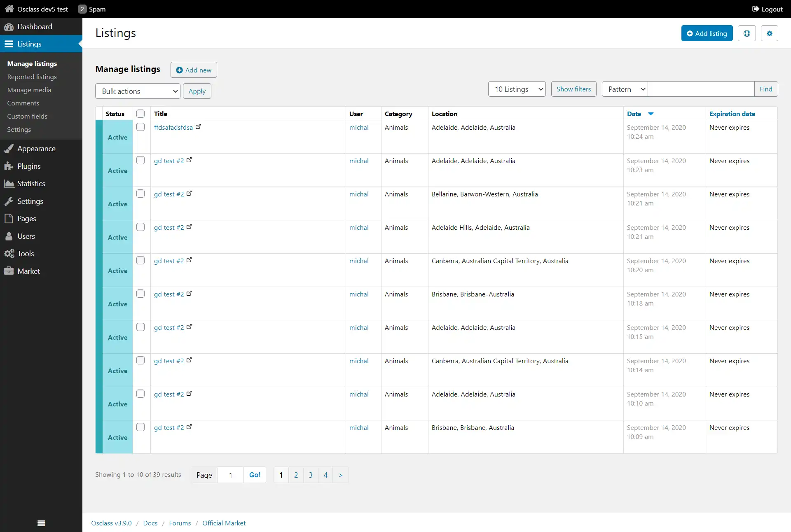791x532 pixels.
Task: Click the Market icon in sidebar
Action: click(x=9, y=271)
